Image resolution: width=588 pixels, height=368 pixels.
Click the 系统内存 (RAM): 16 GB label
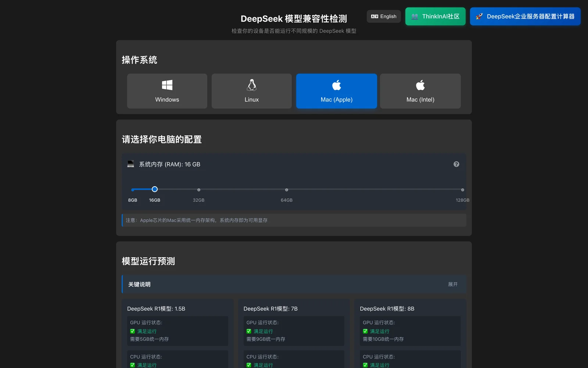coord(169,164)
